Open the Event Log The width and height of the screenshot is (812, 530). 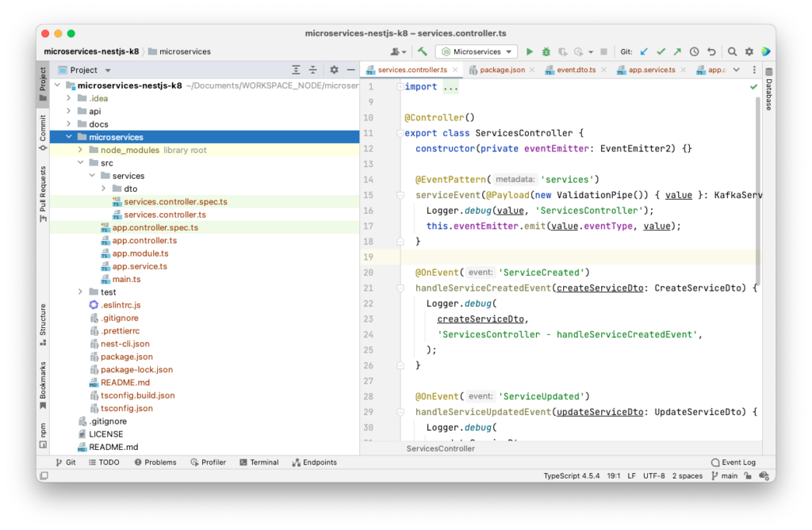(x=733, y=462)
